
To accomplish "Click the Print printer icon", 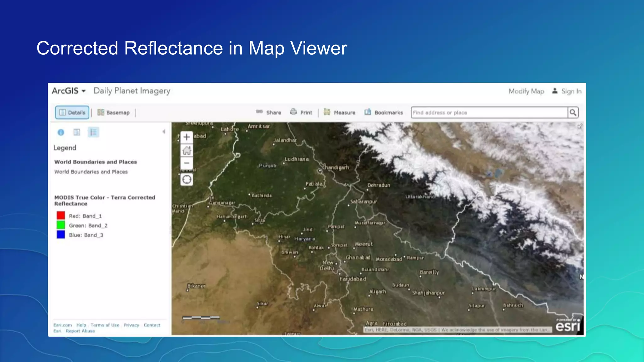I will [x=293, y=112].
